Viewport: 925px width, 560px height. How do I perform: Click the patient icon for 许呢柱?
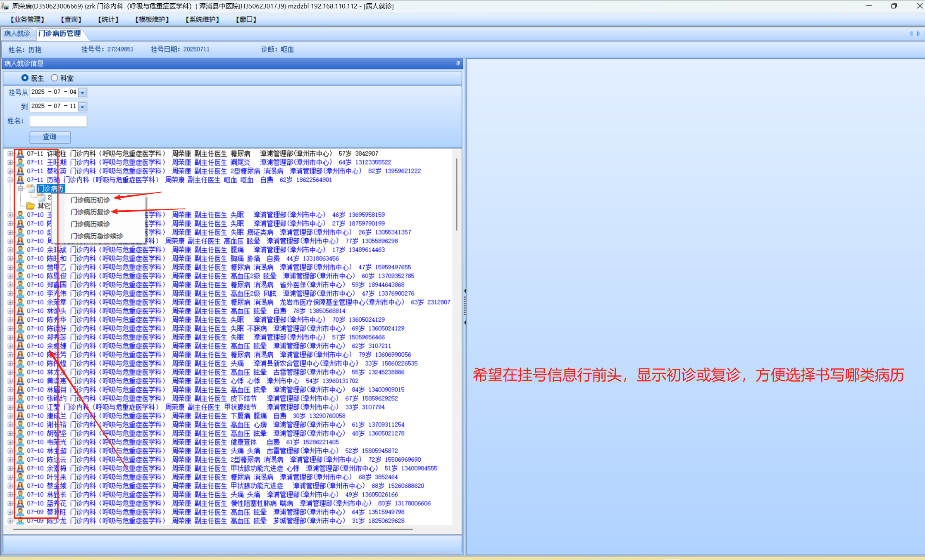click(x=20, y=154)
